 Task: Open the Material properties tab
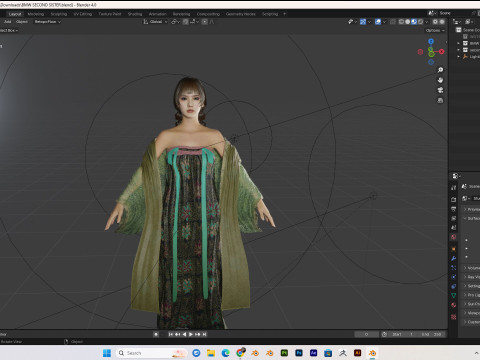pos(454,305)
